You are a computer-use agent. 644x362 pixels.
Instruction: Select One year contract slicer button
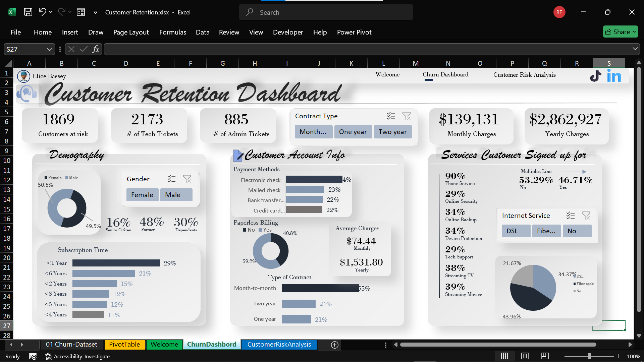(x=353, y=132)
